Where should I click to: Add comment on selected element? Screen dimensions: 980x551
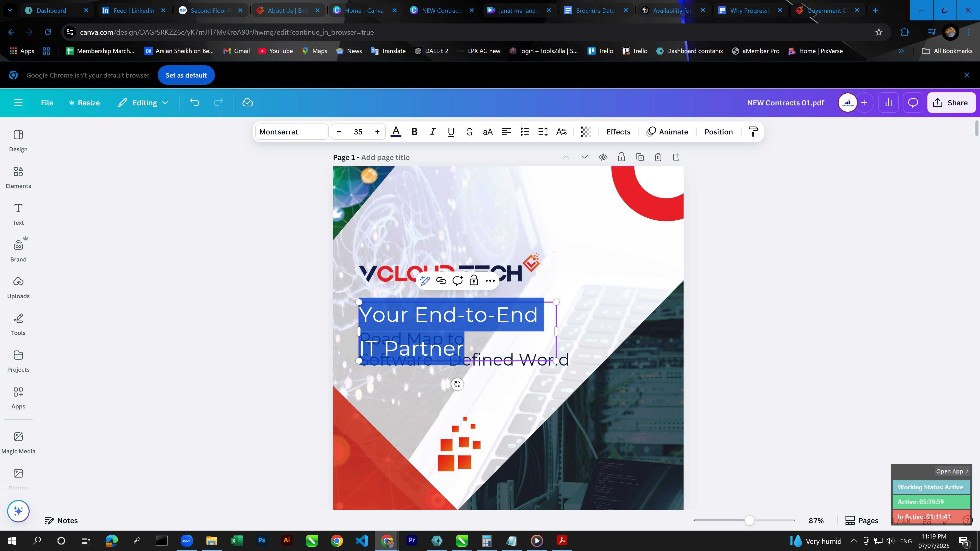[458, 281]
